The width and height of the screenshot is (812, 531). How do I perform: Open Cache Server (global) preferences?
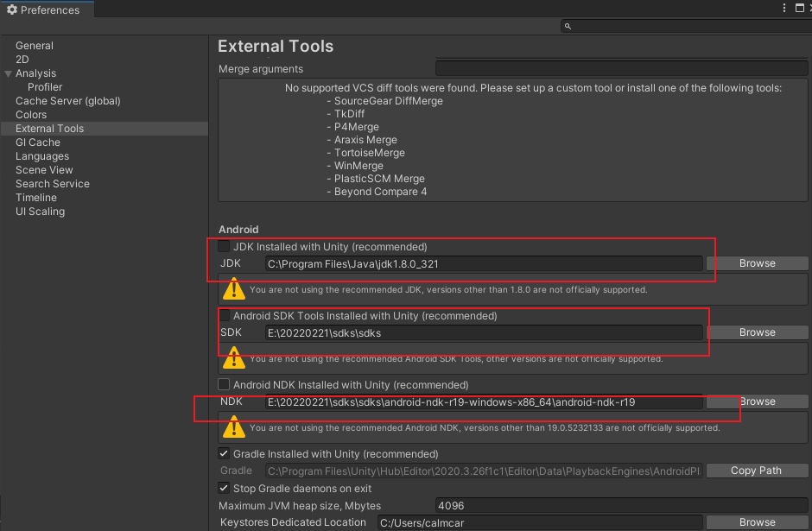tap(68, 101)
